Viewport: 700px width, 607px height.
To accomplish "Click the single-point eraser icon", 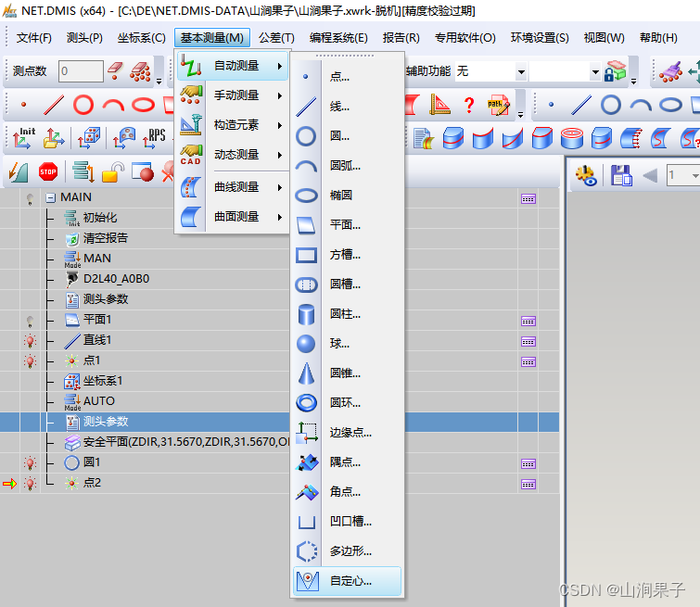I will pos(116,71).
